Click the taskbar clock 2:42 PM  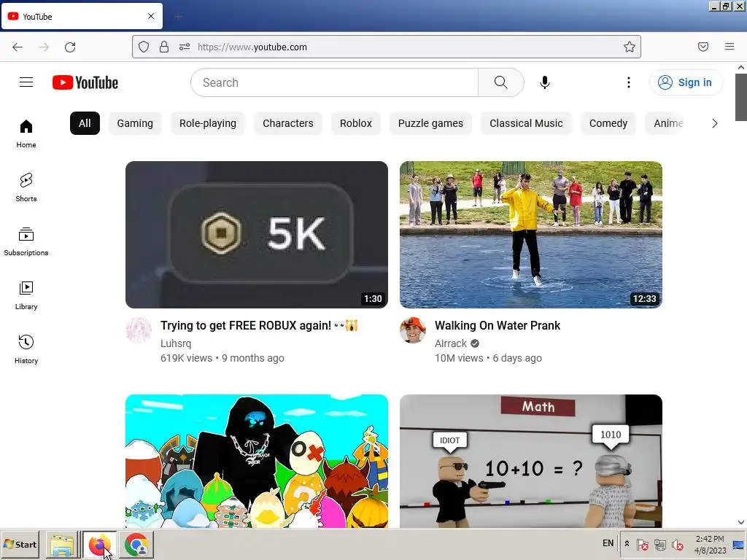point(709,539)
